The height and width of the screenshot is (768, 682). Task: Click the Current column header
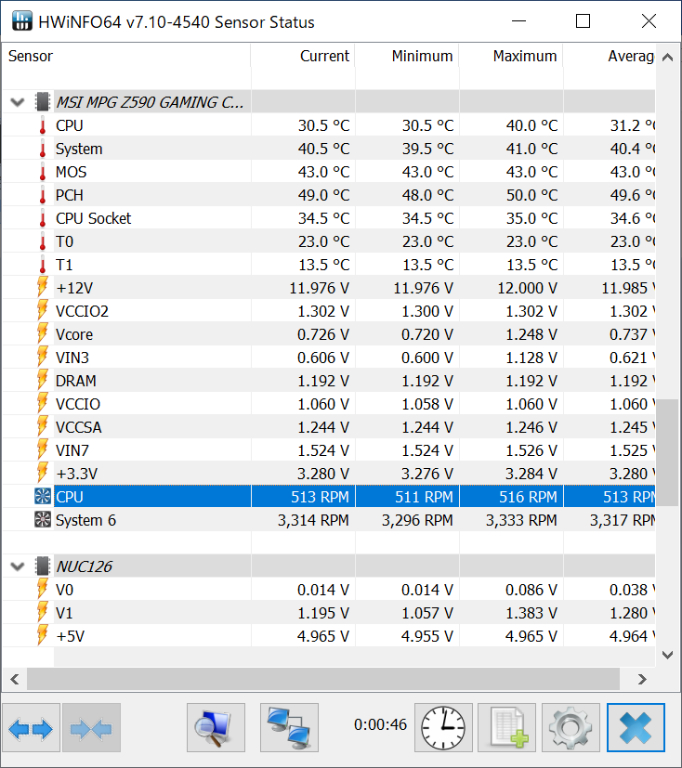click(303, 56)
